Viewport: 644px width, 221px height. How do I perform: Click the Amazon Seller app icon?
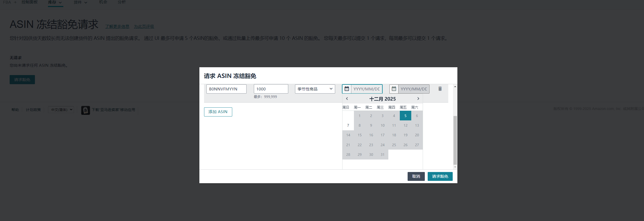point(85,110)
